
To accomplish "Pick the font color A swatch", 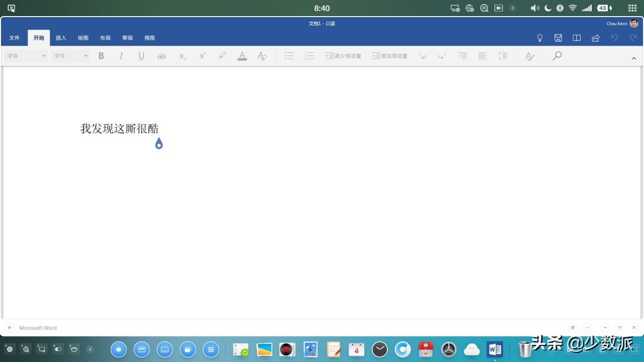I will point(242,56).
